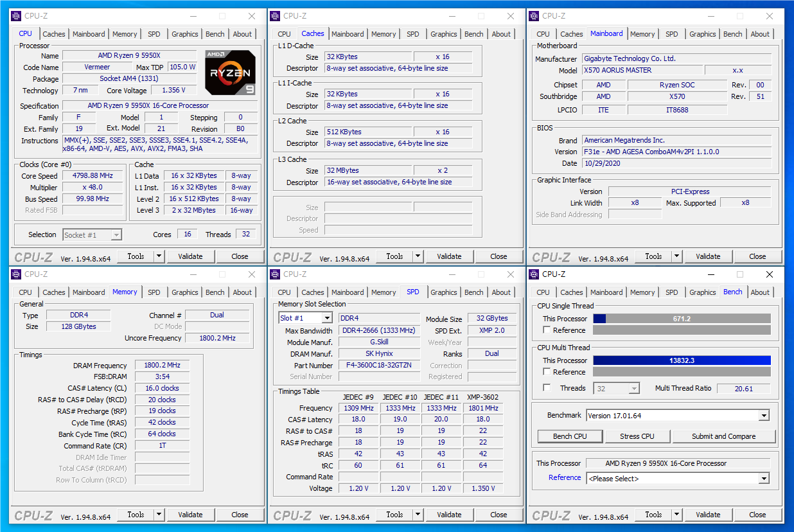Open the Tools dropdown arrow in the CPU-tab window
794x532 pixels.
159,256
